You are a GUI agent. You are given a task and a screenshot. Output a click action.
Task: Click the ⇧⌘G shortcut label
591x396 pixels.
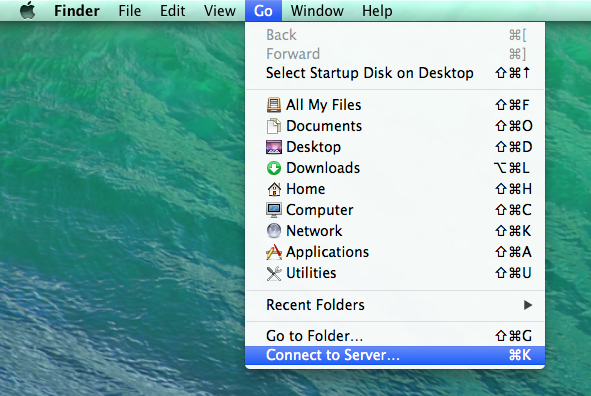tap(513, 336)
